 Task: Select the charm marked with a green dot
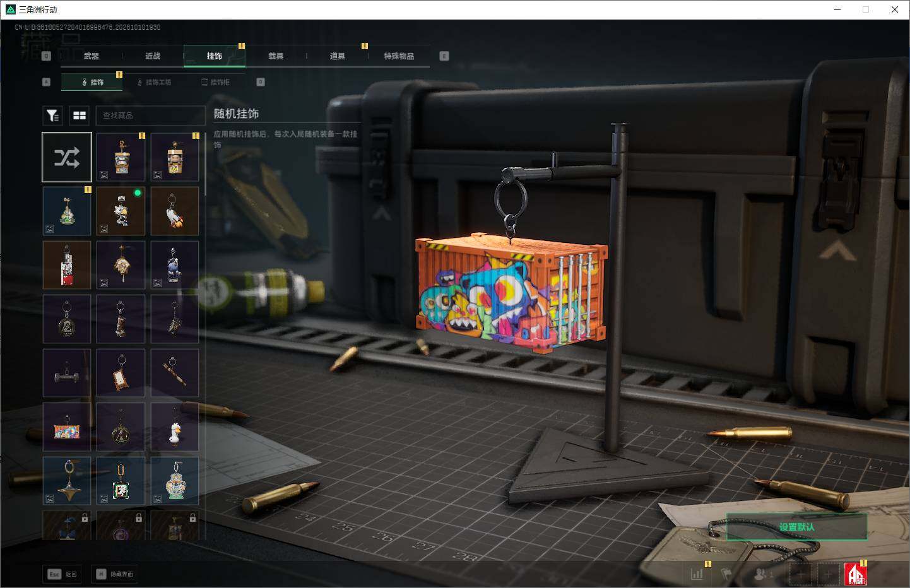tap(121, 211)
